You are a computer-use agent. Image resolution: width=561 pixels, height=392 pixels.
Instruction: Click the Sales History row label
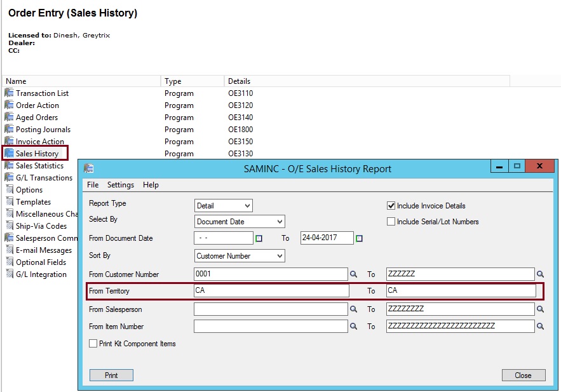coord(37,154)
